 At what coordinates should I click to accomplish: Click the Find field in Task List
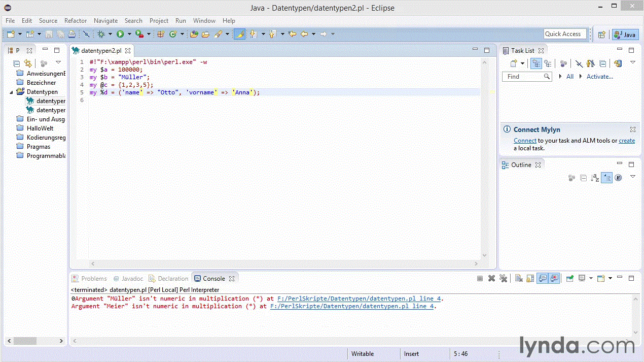click(x=527, y=77)
